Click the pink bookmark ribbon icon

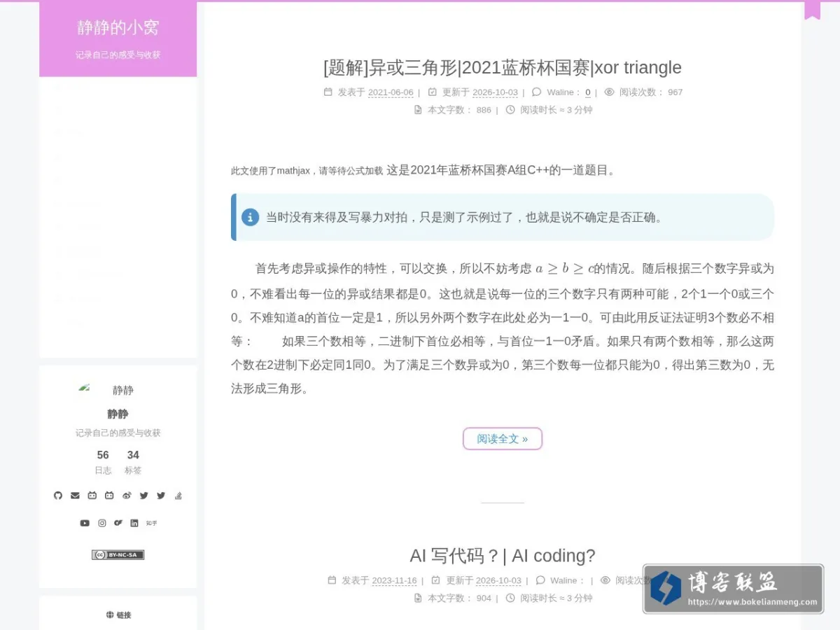(812, 10)
